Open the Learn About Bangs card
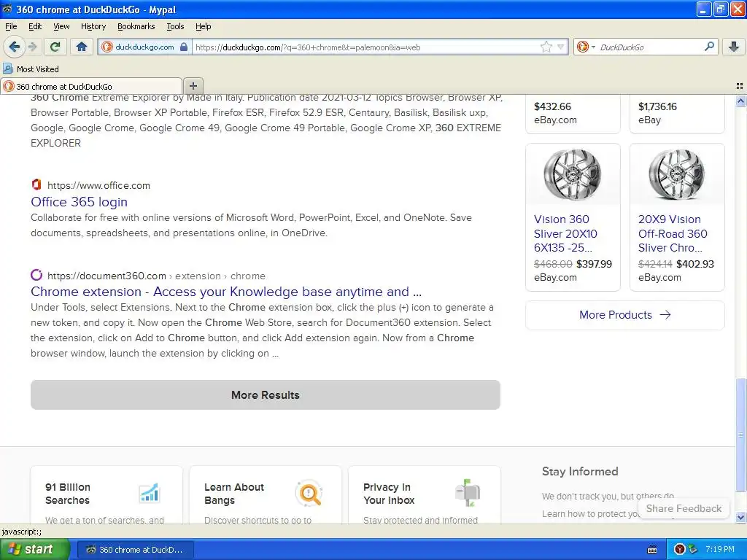Image resolution: width=747 pixels, height=560 pixels. pyautogui.click(x=266, y=495)
